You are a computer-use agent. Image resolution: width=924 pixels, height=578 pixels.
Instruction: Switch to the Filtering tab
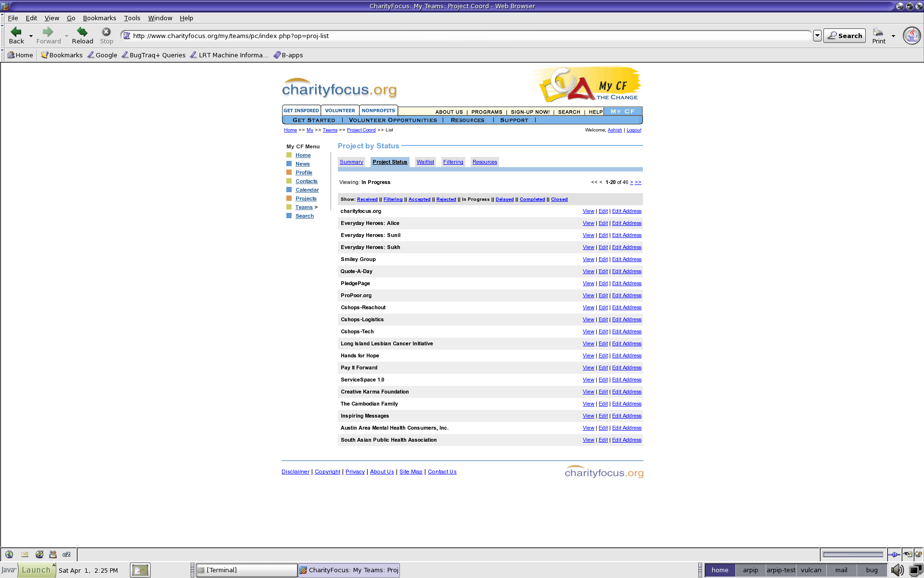[x=453, y=162]
